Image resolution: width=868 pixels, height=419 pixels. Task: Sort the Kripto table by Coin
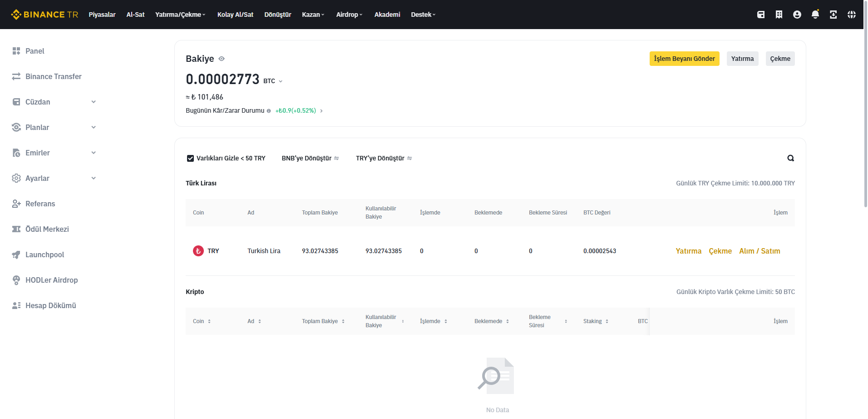click(x=209, y=321)
